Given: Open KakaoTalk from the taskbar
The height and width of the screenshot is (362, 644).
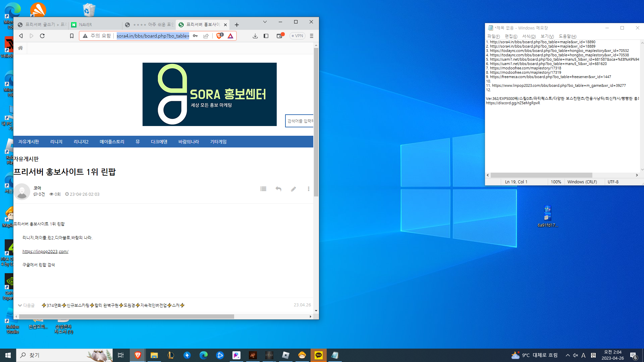Looking at the screenshot, I should coord(318,355).
